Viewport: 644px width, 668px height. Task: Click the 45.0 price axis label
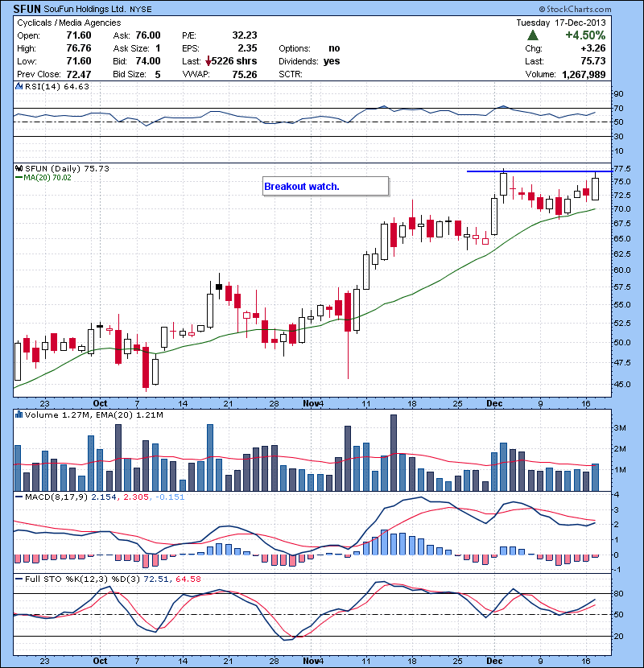(x=622, y=384)
